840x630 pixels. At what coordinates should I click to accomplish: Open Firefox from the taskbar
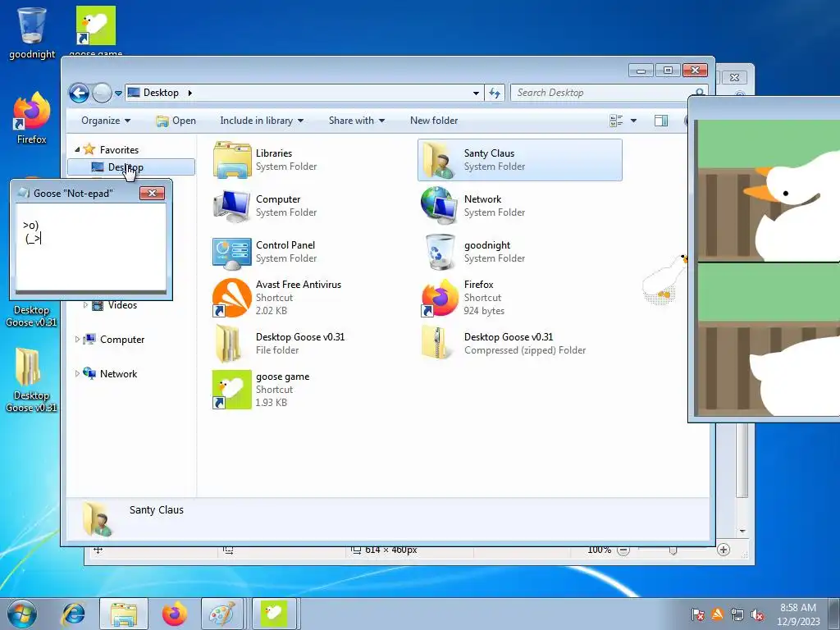point(175,614)
